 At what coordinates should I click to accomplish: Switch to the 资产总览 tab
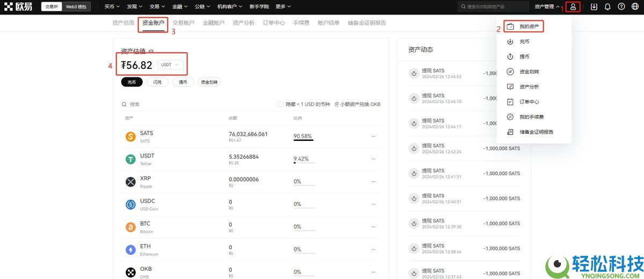click(123, 23)
